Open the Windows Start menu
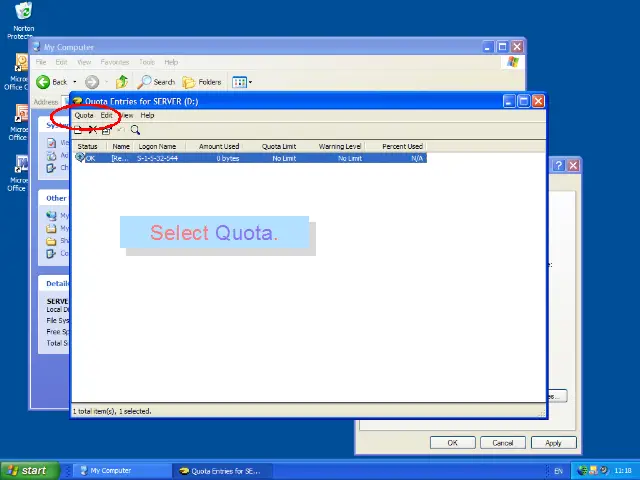This screenshot has width=640, height=480. coord(27,470)
